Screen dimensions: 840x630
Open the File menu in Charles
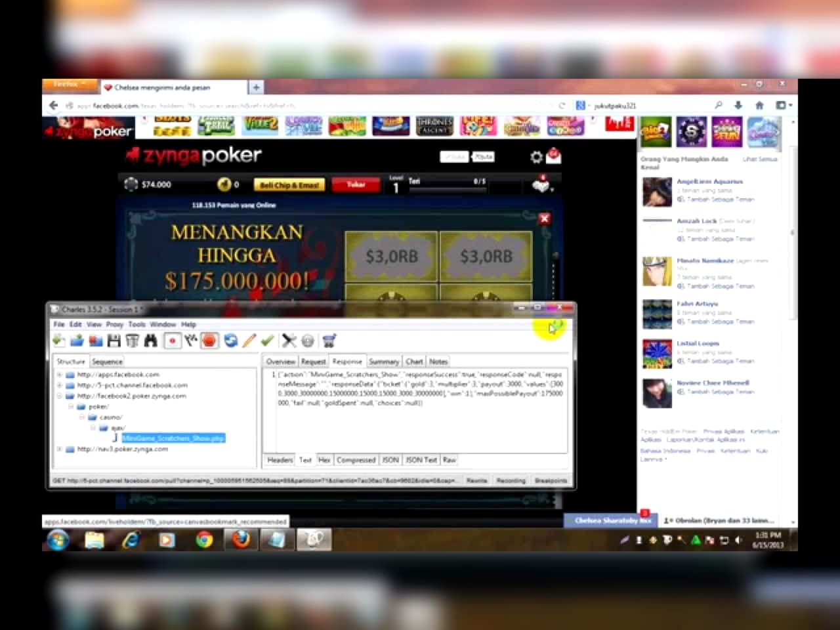59,324
